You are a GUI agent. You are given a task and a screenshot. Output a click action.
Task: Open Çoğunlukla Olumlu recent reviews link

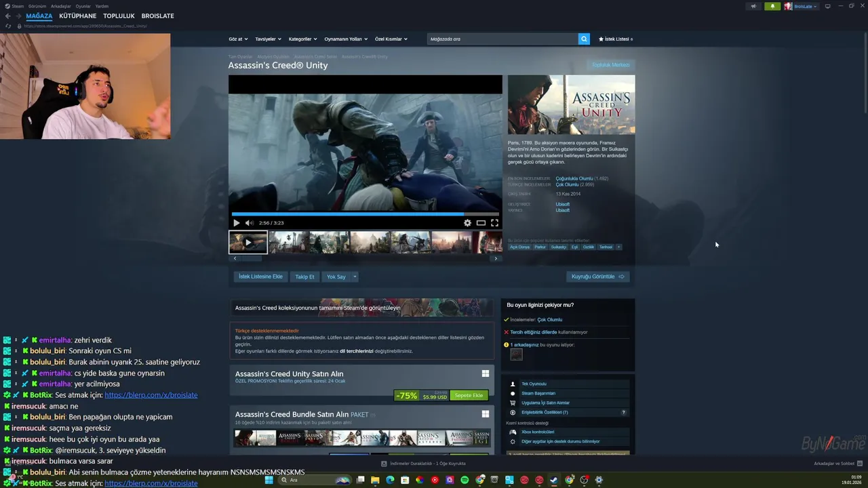click(x=574, y=178)
